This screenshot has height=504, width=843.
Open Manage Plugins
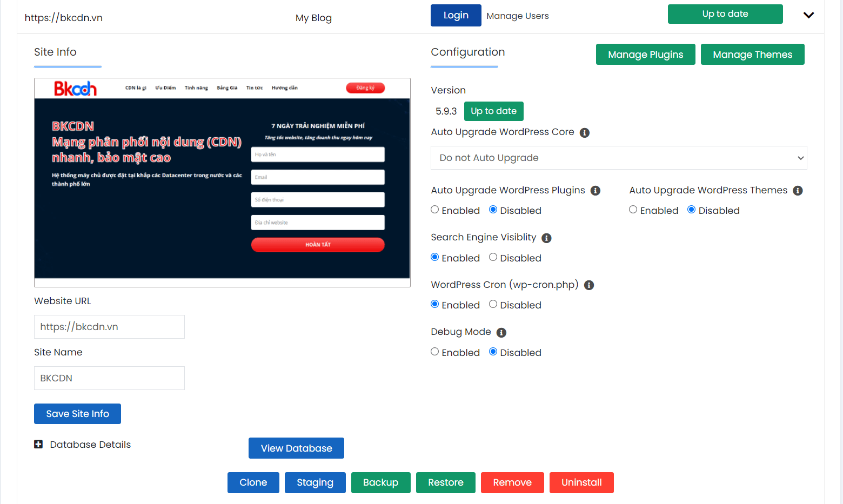[645, 55]
